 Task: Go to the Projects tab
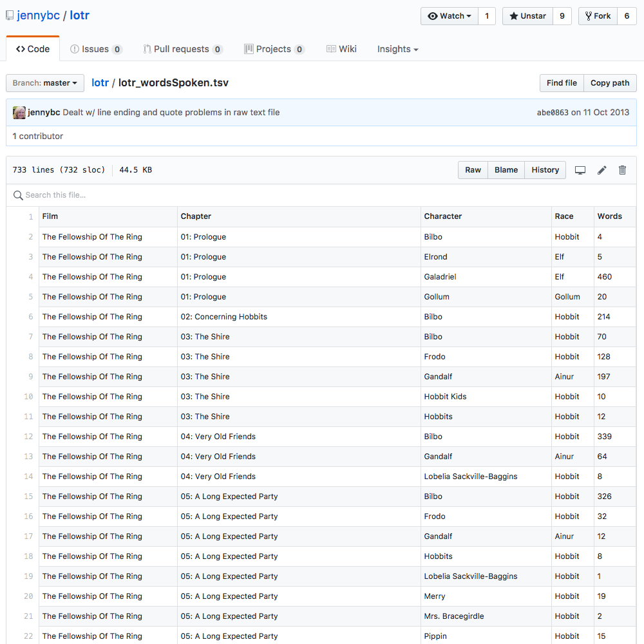[274, 50]
